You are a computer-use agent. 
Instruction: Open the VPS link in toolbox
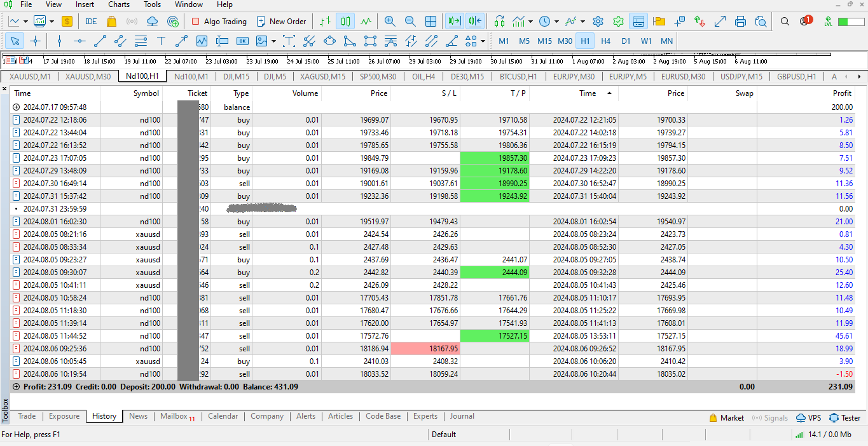click(x=809, y=417)
